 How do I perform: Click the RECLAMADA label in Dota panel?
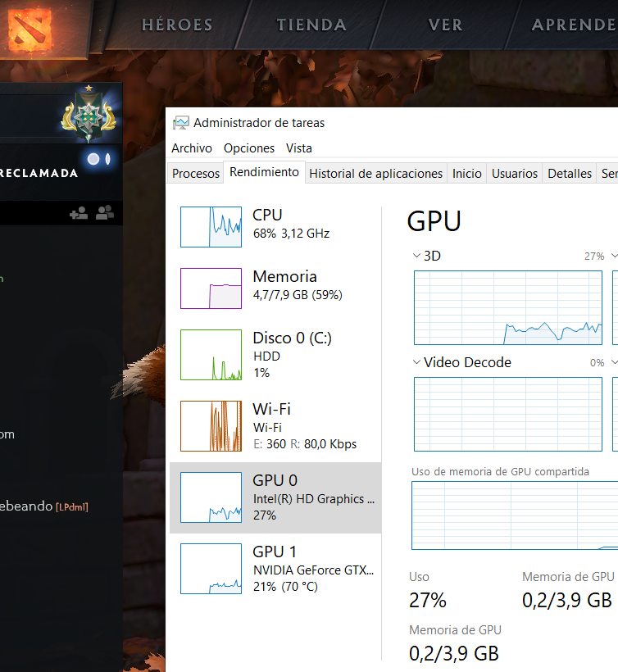point(39,173)
